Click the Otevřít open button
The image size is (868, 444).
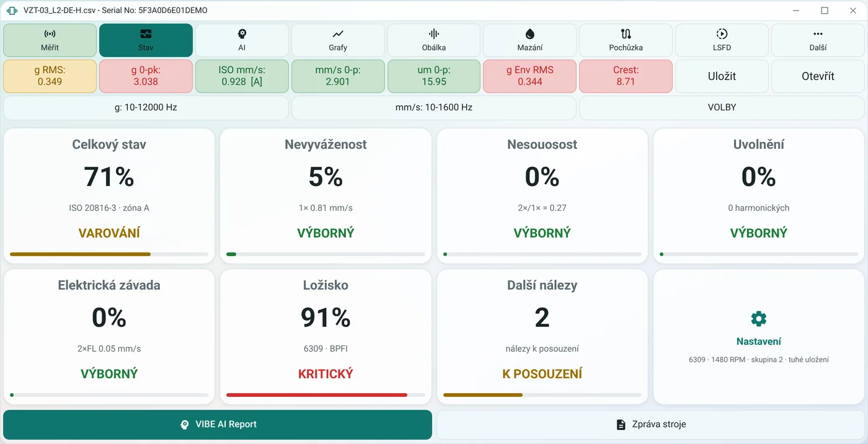(818, 76)
